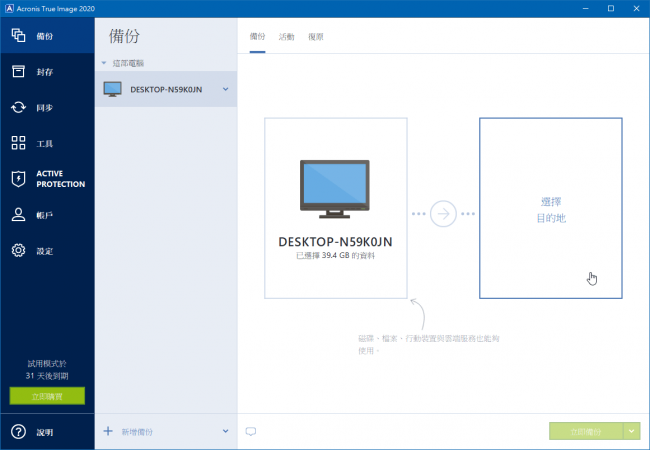Collapse the 這部電腦 tree section

(x=104, y=62)
